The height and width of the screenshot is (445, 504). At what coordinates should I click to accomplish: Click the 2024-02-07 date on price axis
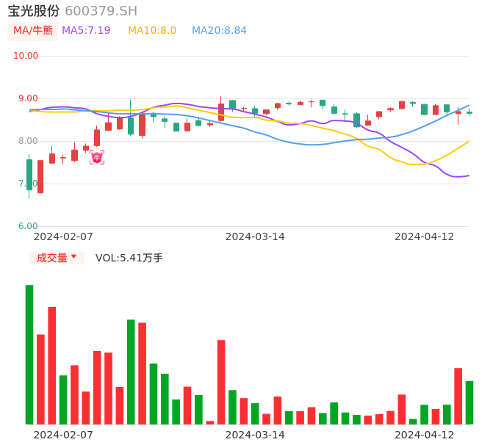(x=63, y=236)
